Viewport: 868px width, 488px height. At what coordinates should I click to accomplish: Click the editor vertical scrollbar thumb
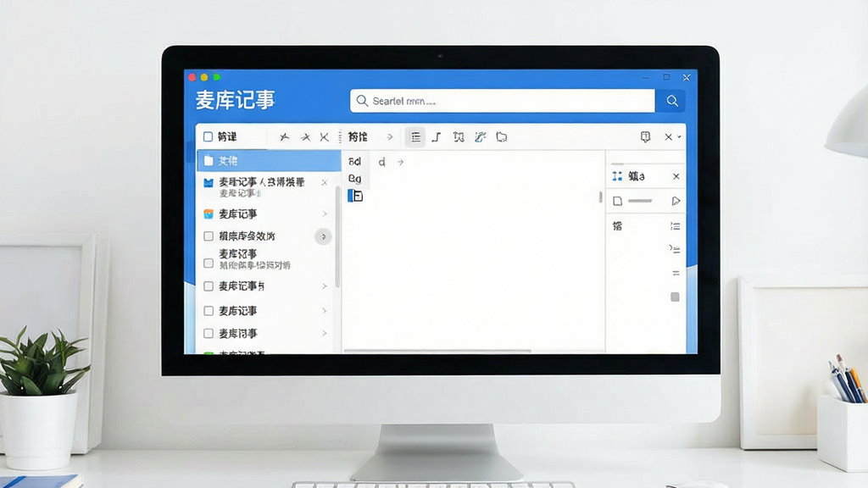[x=601, y=197]
